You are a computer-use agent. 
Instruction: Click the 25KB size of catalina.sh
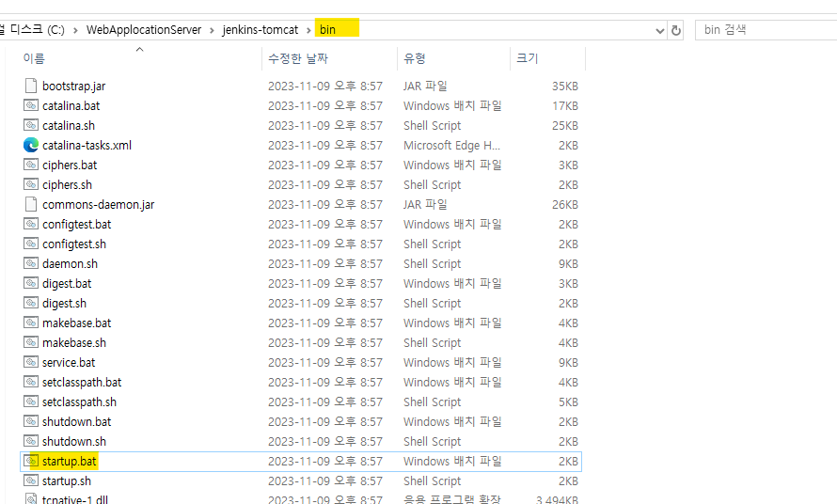coord(565,125)
